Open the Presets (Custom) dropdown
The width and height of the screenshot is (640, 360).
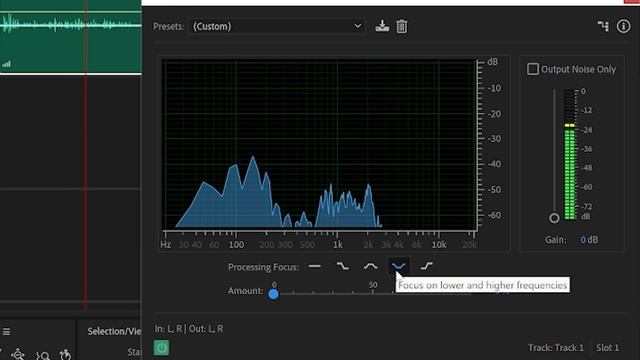(x=276, y=27)
